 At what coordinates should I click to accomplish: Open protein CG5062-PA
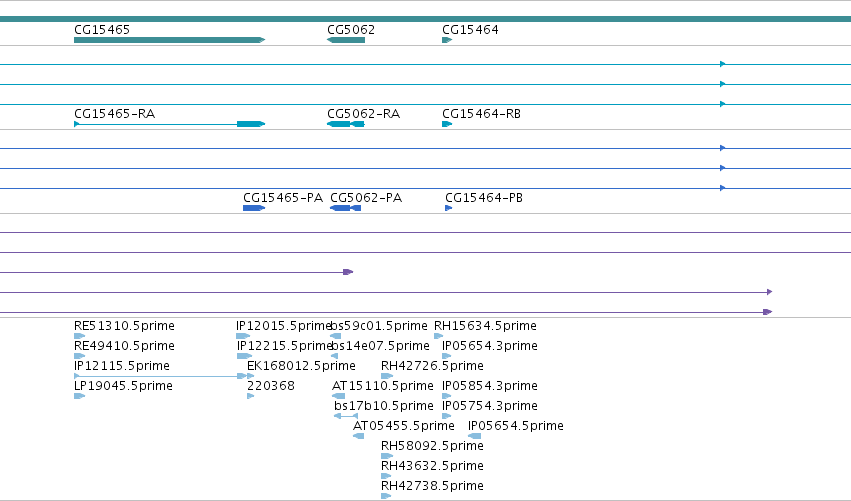(366, 198)
